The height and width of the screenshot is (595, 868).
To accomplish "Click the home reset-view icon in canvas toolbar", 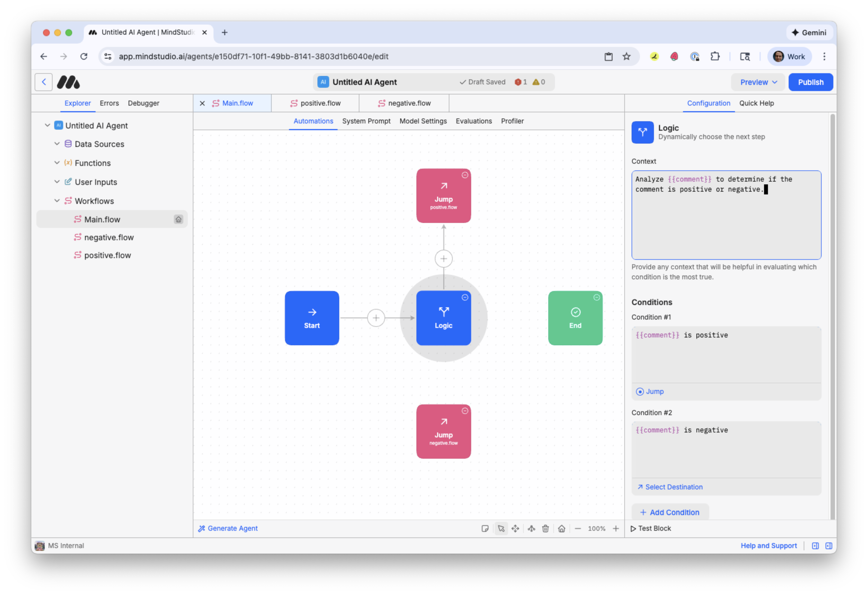I will pyautogui.click(x=562, y=528).
